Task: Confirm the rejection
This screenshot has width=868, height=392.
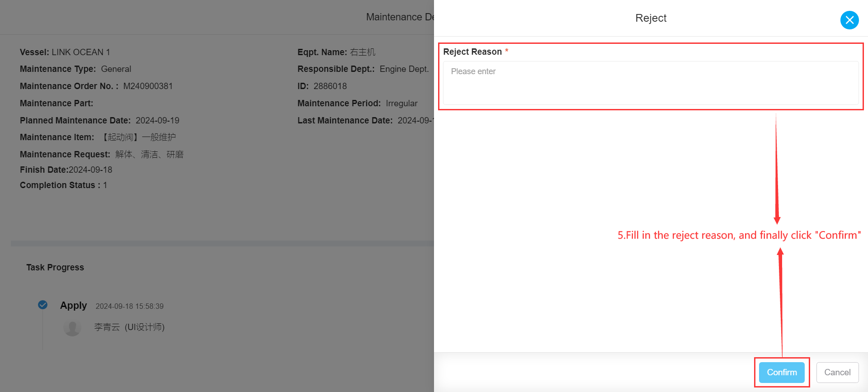Action: coord(782,372)
